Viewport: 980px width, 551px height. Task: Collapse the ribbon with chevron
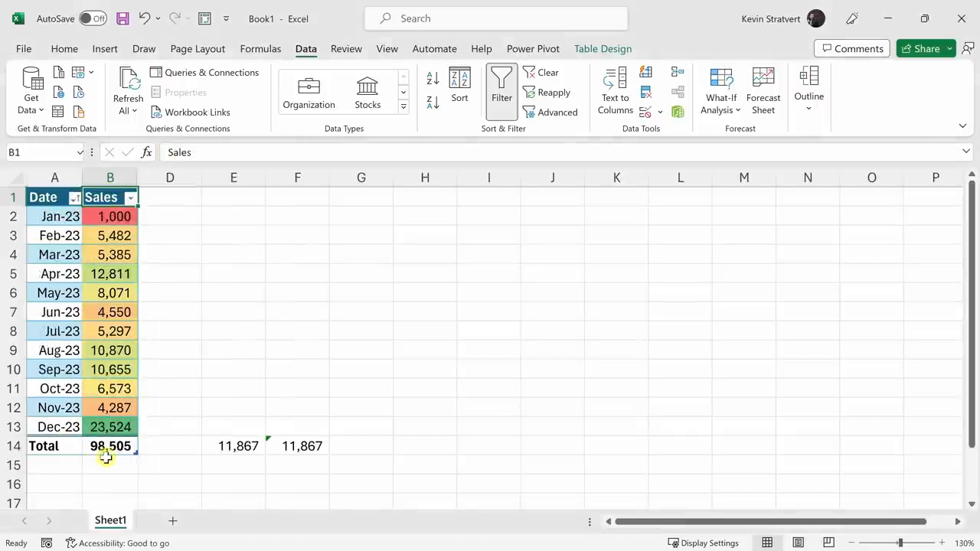click(962, 126)
